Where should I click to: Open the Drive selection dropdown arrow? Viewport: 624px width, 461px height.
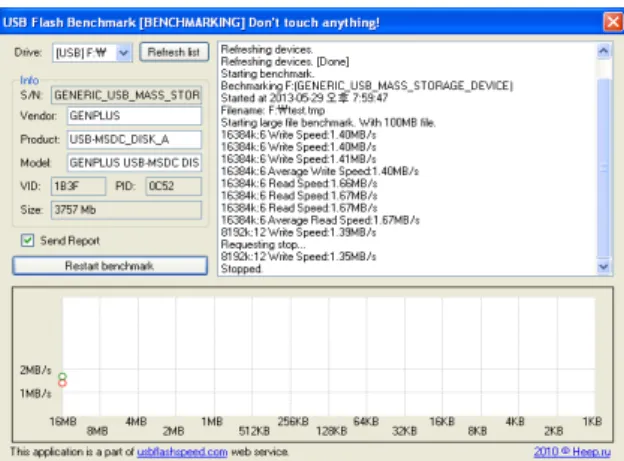click(x=124, y=53)
